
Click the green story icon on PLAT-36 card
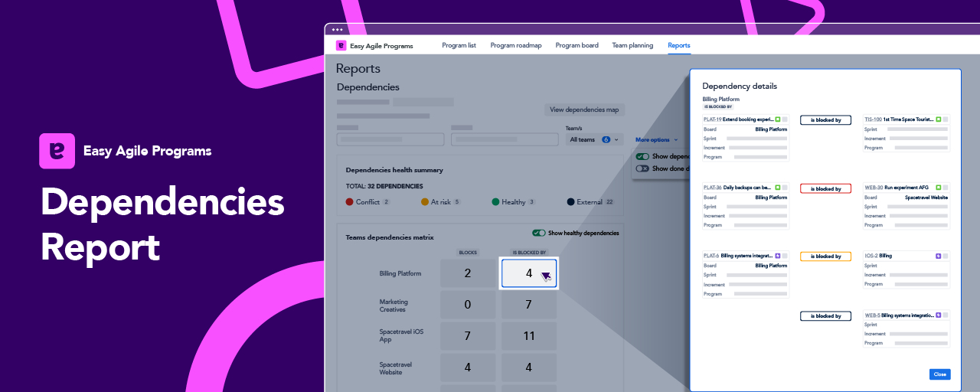pos(778,187)
